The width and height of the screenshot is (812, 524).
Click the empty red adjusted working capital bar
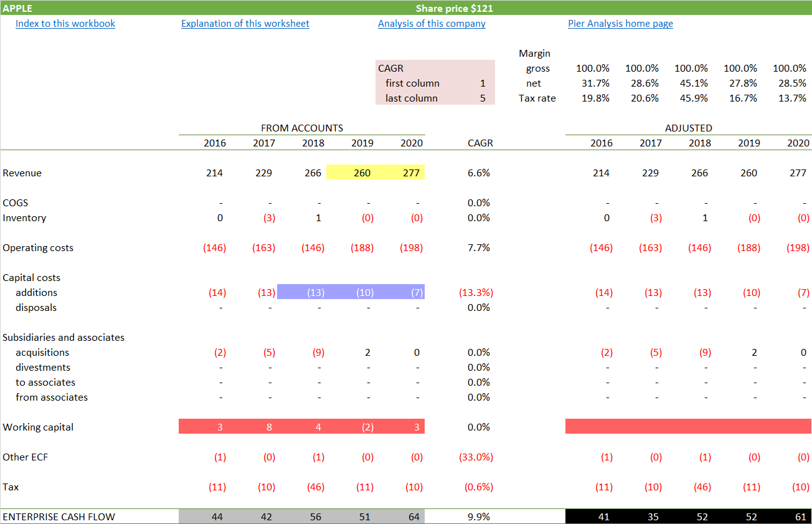pos(689,427)
